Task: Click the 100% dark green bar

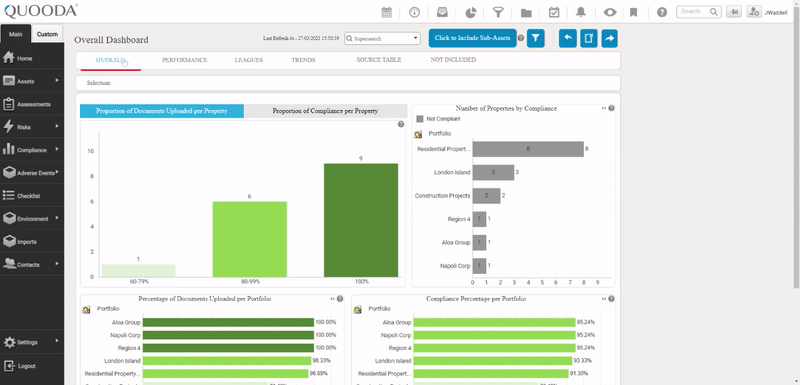Action: [x=361, y=220]
